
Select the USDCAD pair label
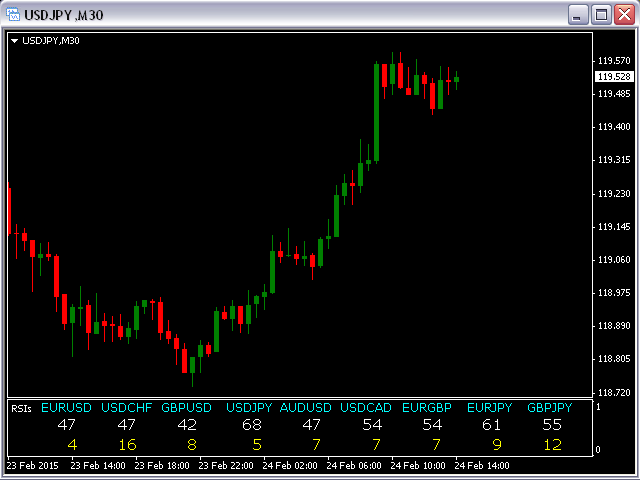pos(366,407)
